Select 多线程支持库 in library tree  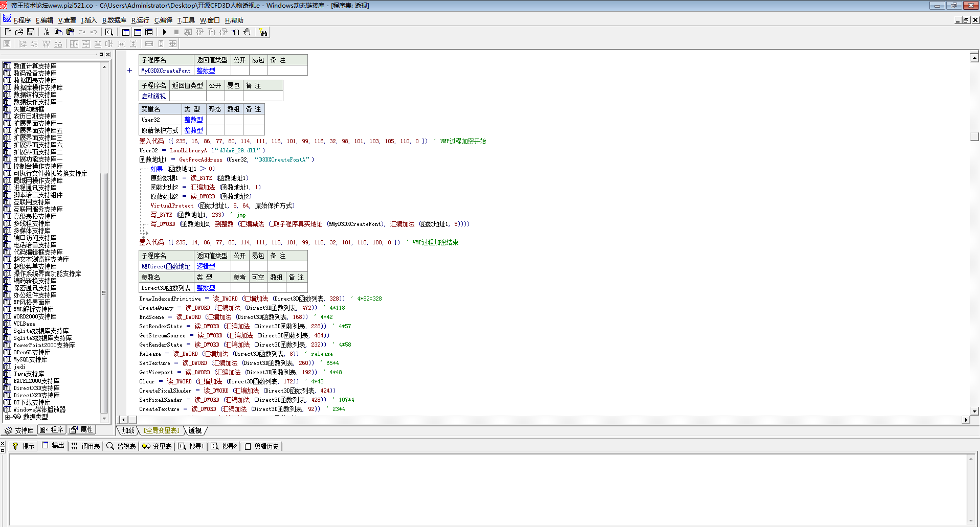pos(32,224)
